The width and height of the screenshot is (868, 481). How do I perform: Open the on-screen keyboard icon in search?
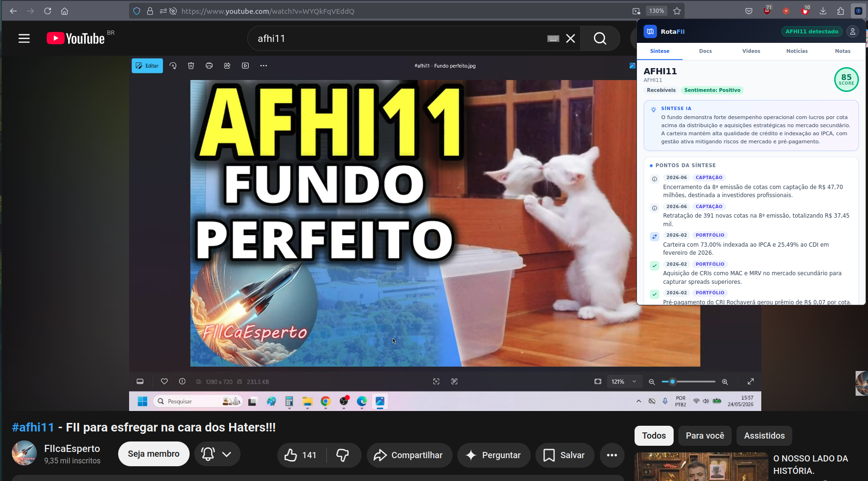click(553, 39)
